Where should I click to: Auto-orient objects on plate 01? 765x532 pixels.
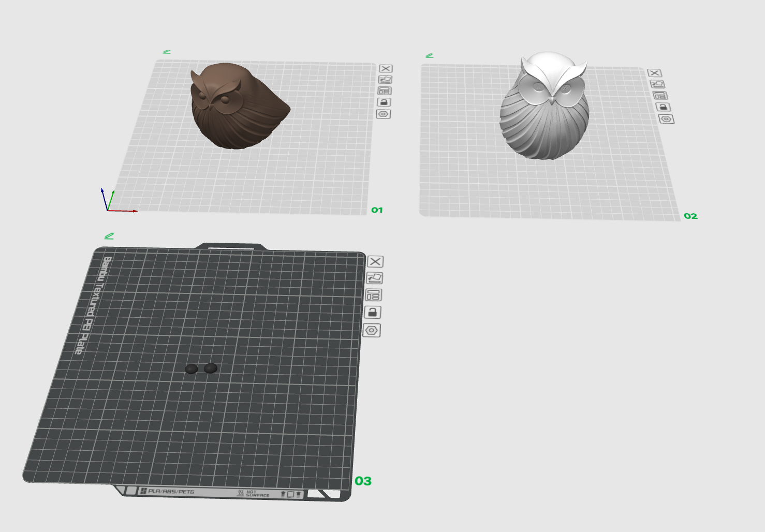click(385, 80)
